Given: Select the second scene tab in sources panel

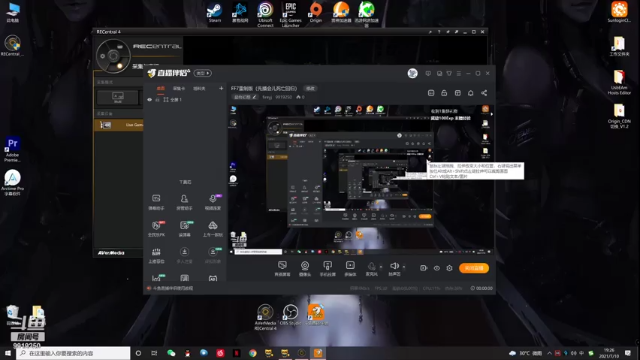Looking at the screenshot, I should [x=179, y=88].
